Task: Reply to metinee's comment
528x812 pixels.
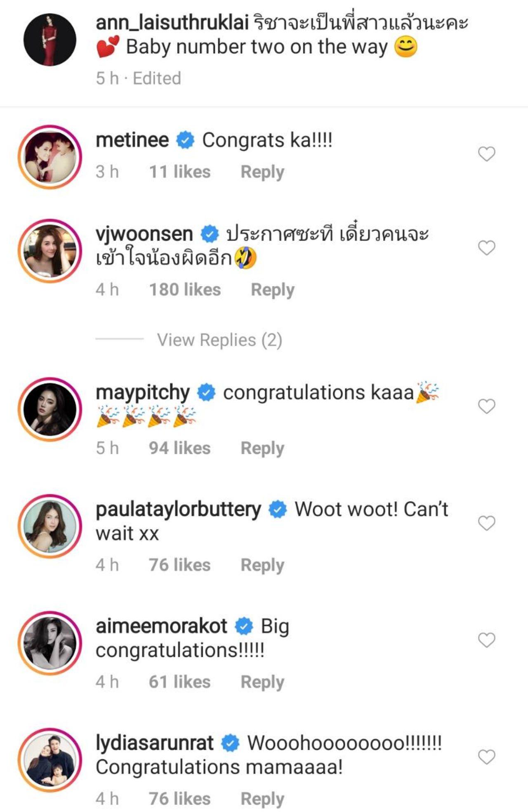Action: click(x=262, y=172)
